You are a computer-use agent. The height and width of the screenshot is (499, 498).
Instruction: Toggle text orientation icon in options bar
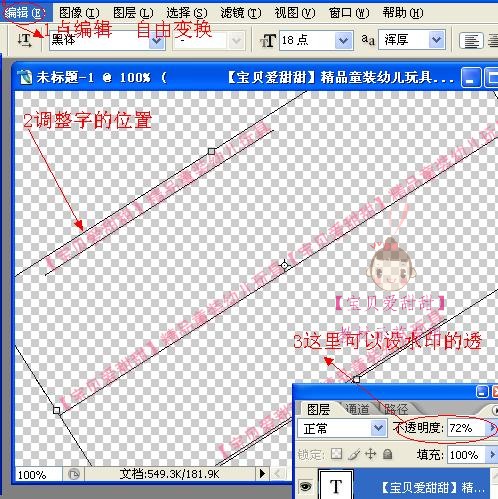[25, 40]
